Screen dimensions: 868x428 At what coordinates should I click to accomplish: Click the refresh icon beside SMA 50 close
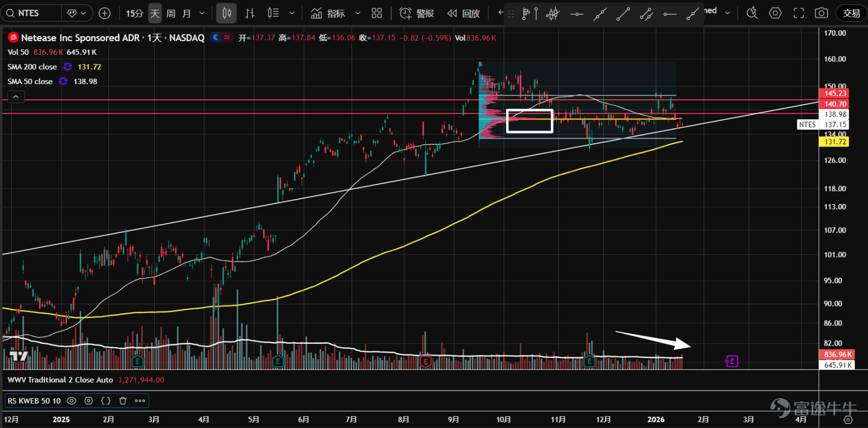coord(63,81)
